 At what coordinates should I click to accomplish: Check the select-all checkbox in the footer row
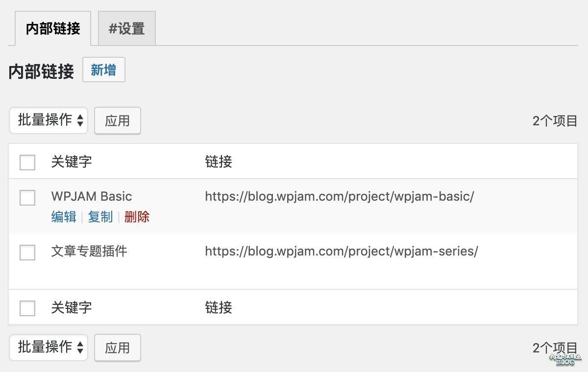tap(27, 308)
